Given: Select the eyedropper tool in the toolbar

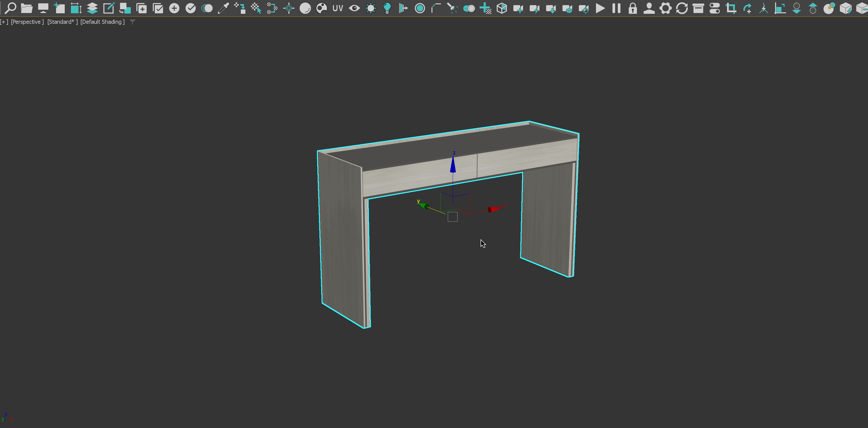Looking at the screenshot, I should (x=223, y=8).
